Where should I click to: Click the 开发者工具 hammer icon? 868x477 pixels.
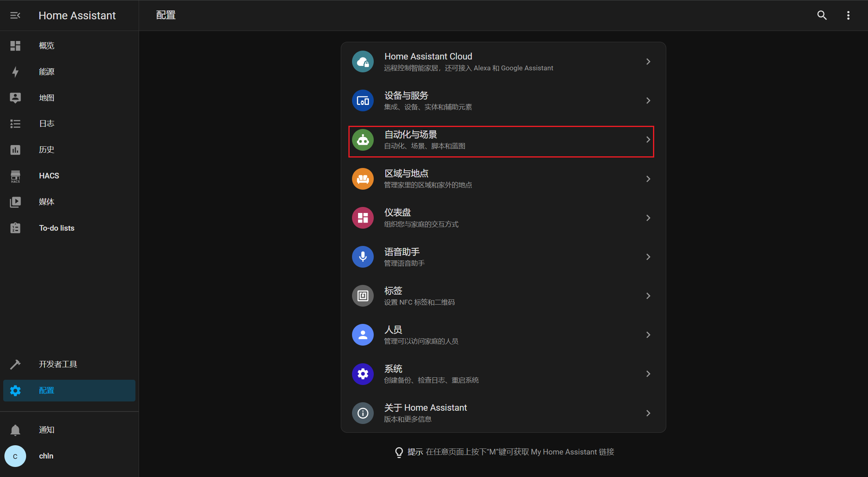pyautogui.click(x=15, y=364)
